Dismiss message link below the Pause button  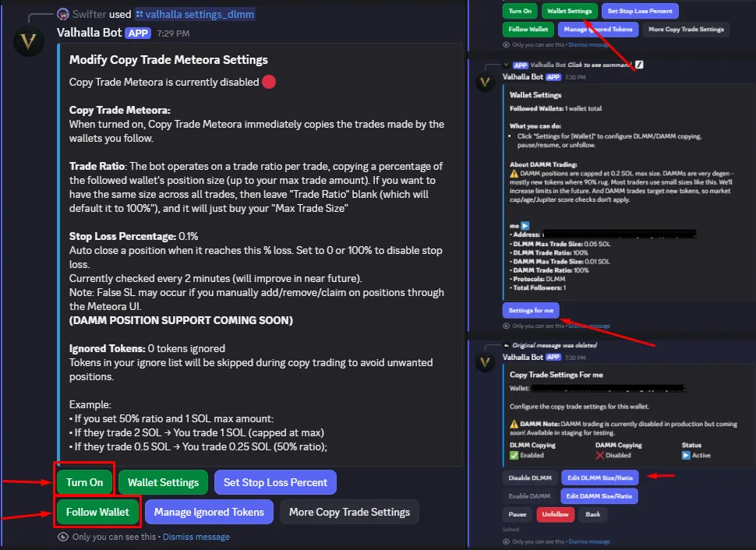(x=589, y=541)
